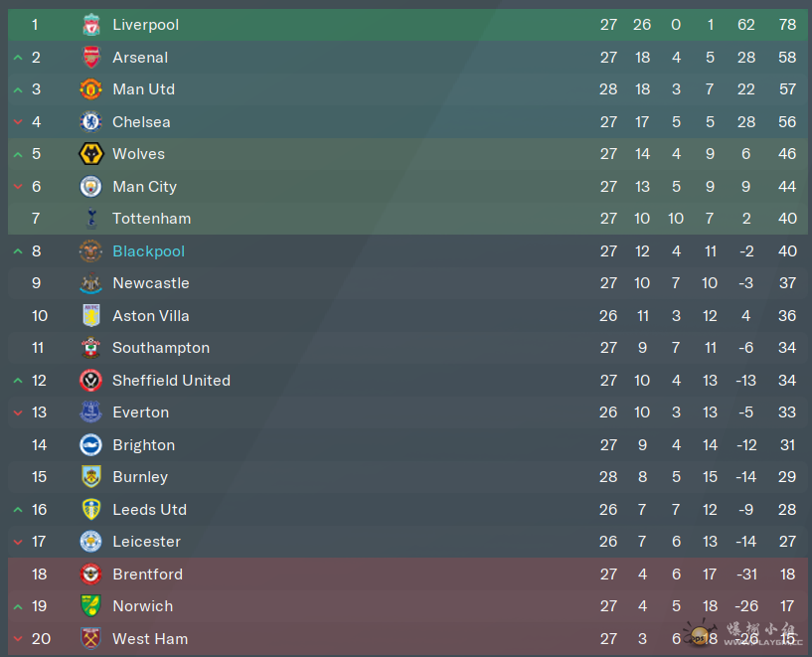Click the Liverpool club crest icon

[91, 25]
